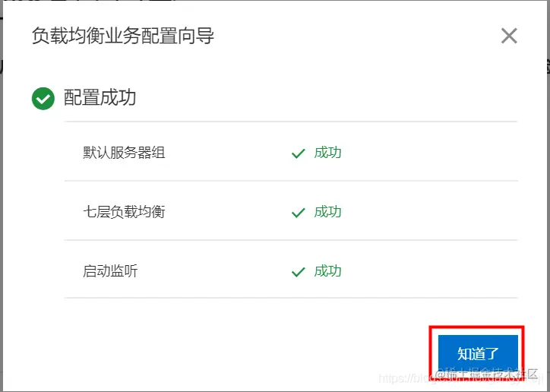Select the 启动监听 row label
The width and height of the screenshot is (550, 392).
tap(110, 271)
